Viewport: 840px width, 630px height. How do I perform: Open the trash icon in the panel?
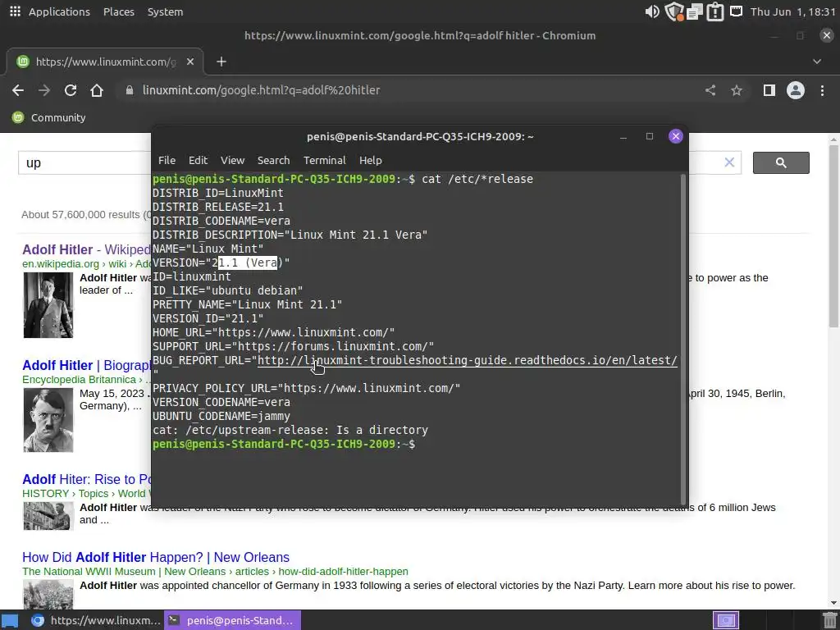tap(829, 620)
